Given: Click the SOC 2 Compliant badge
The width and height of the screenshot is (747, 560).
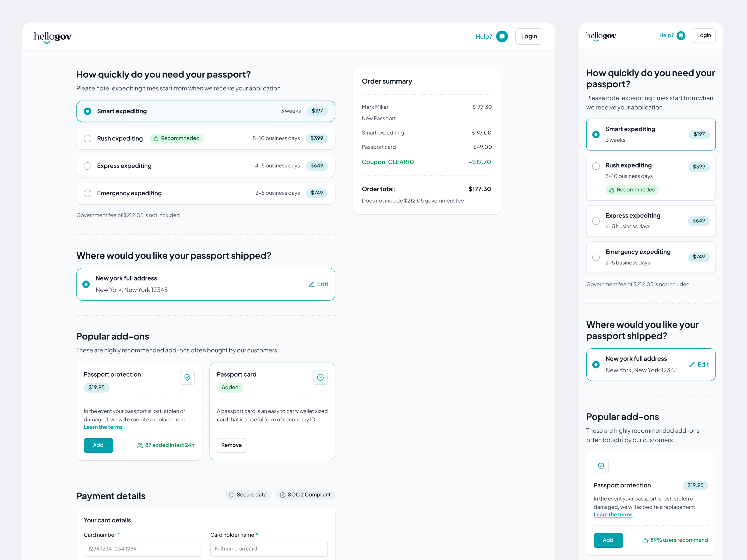Looking at the screenshot, I should pyautogui.click(x=305, y=495).
